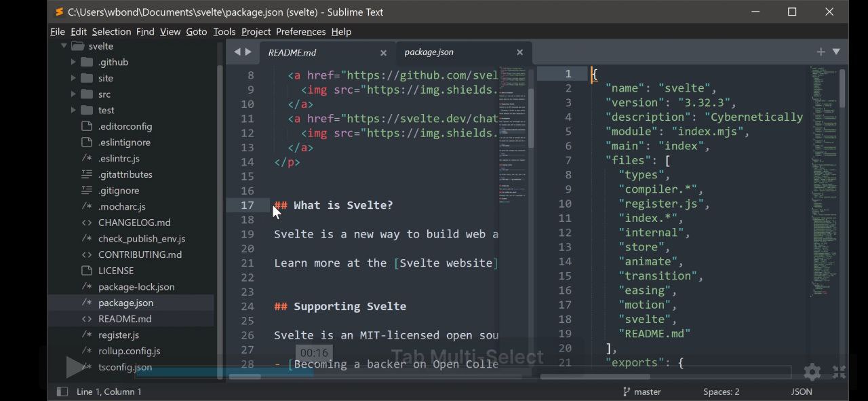The image size is (868, 401).
Task: Click the package-lock.json file icon
Action: click(87, 287)
